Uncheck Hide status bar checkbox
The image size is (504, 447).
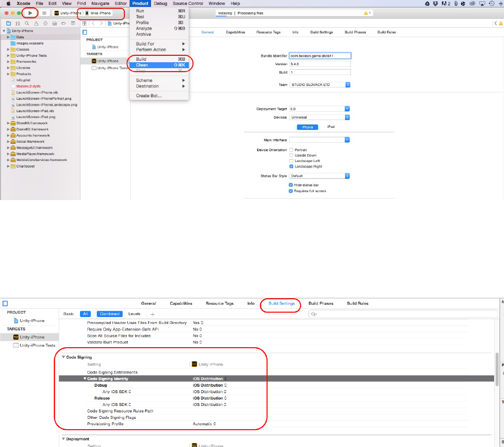[291, 185]
